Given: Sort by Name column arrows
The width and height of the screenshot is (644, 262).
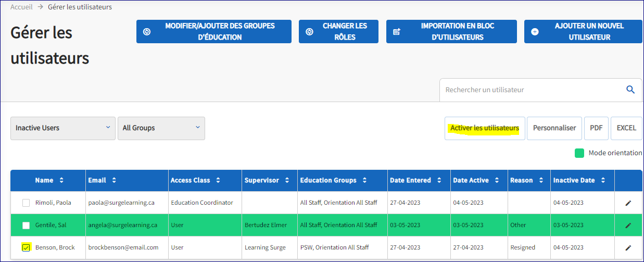Looking at the screenshot, I should coord(61,180).
